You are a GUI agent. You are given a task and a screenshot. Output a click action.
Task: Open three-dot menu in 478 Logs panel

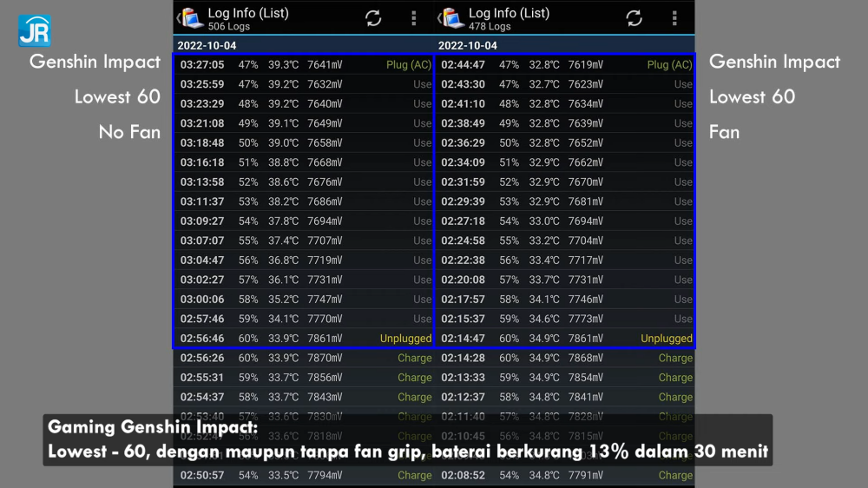click(674, 18)
